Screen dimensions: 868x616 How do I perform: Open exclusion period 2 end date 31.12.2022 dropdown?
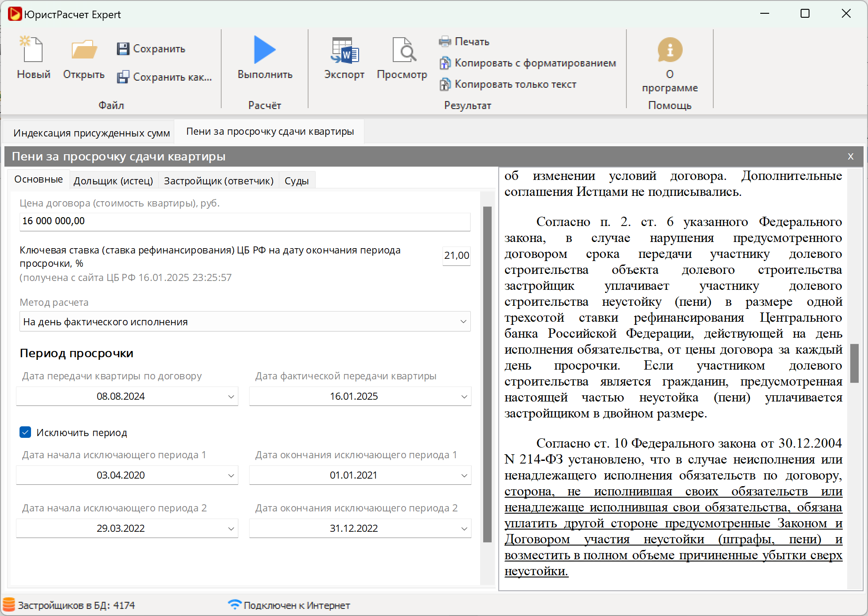pyautogui.click(x=360, y=528)
